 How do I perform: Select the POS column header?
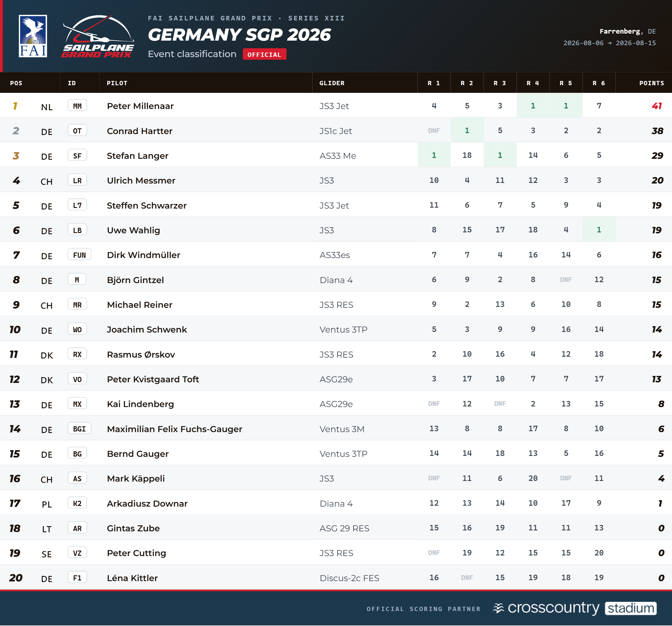point(16,83)
